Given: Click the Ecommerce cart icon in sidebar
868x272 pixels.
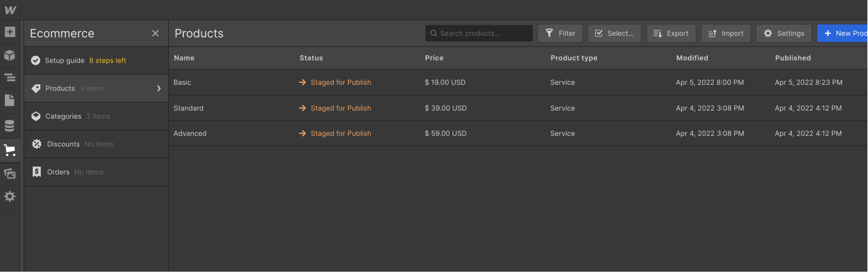Looking at the screenshot, I should click(10, 150).
